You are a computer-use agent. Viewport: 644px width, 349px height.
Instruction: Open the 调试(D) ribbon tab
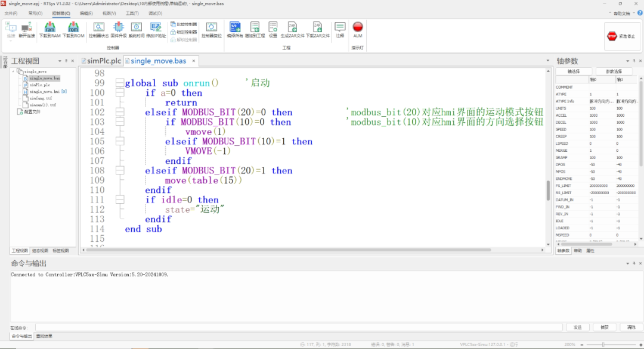(x=155, y=13)
